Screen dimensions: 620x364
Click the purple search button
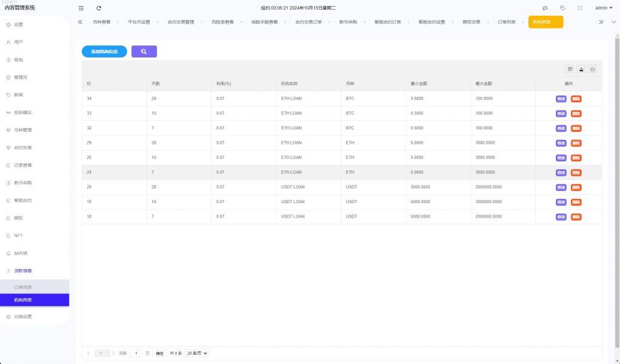point(144,51)
